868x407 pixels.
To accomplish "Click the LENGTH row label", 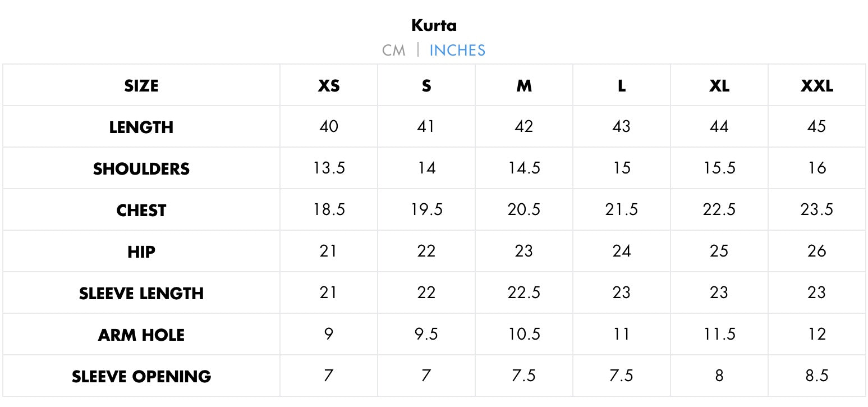I will [141, 127].
